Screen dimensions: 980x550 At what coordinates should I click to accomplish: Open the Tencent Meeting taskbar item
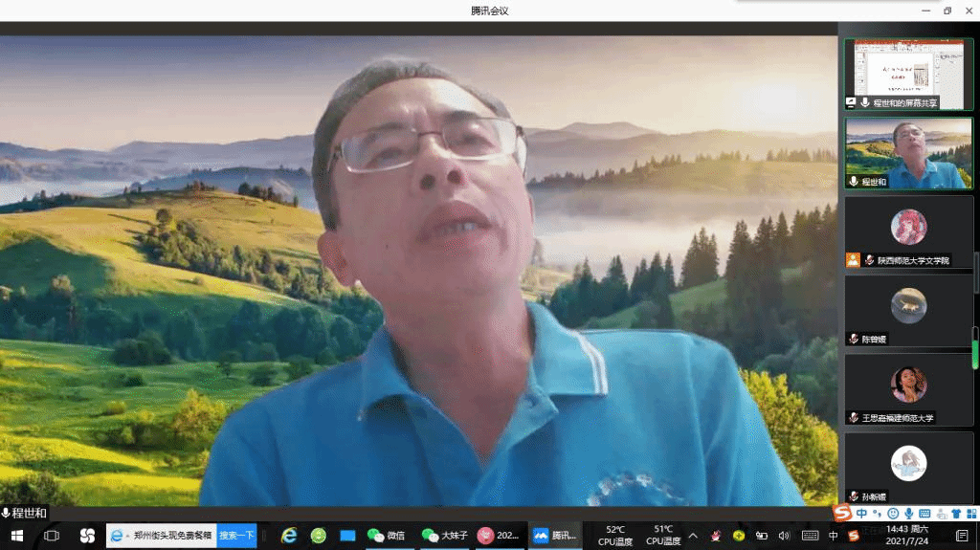tap(555, 536)
